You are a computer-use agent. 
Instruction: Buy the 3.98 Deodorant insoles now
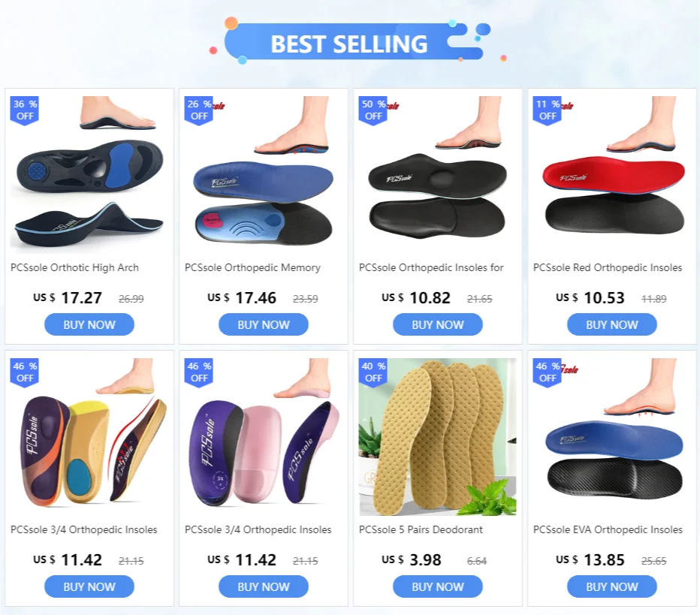point(437,586)
